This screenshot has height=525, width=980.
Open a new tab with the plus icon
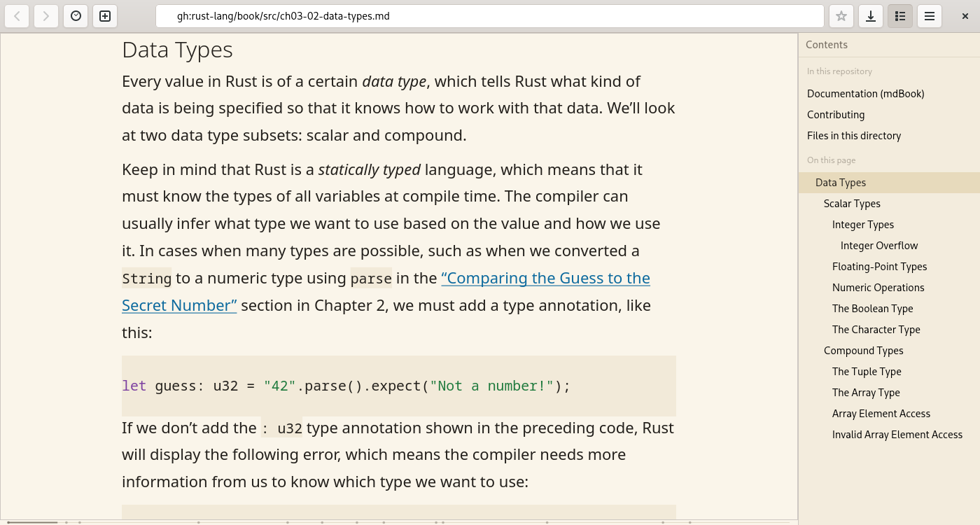tap(105, 16)
